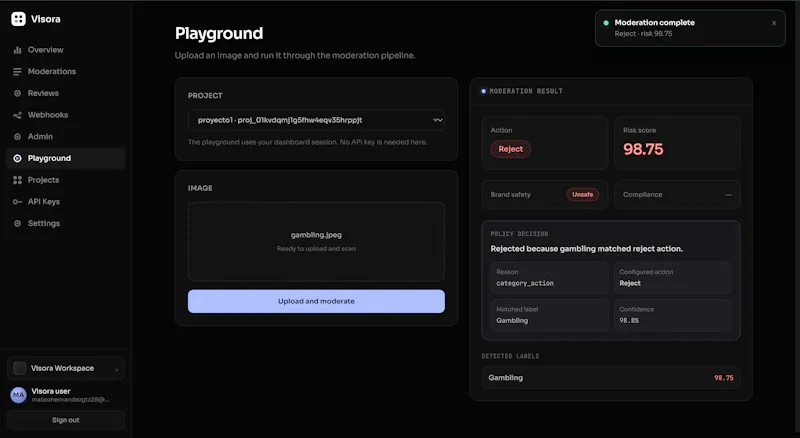Click the green status dot in notification
The width and height of the screenshot is (800, 438).
point(606,23)
